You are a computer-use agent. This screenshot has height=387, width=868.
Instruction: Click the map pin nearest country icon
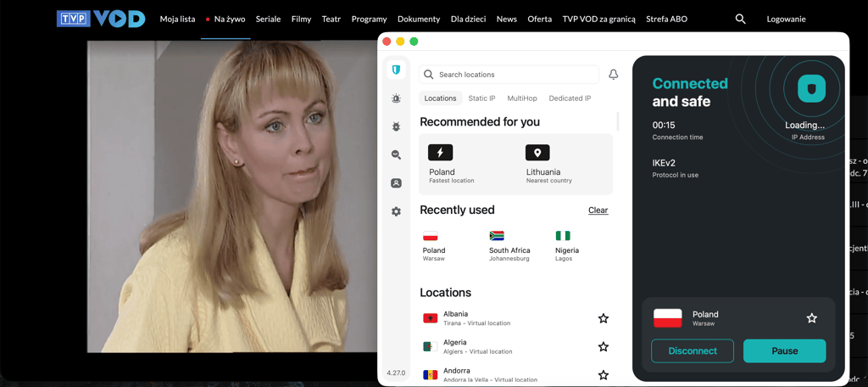537,153
